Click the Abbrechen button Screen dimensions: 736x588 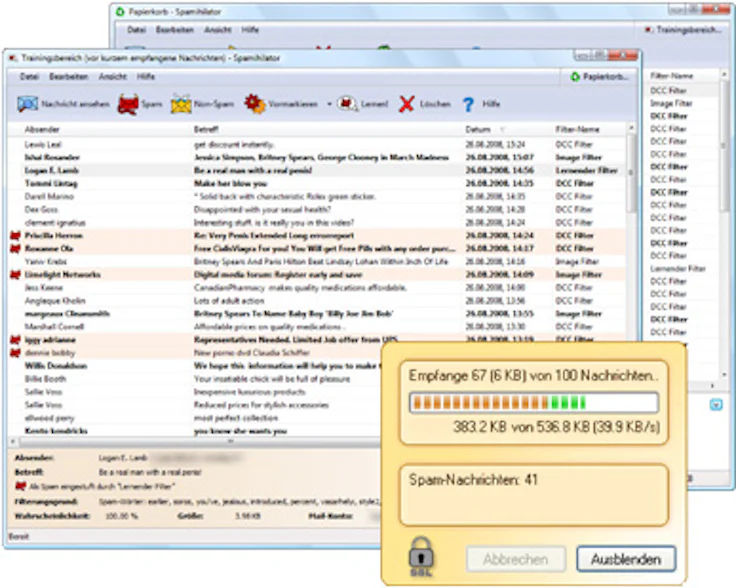coord(515,559)
